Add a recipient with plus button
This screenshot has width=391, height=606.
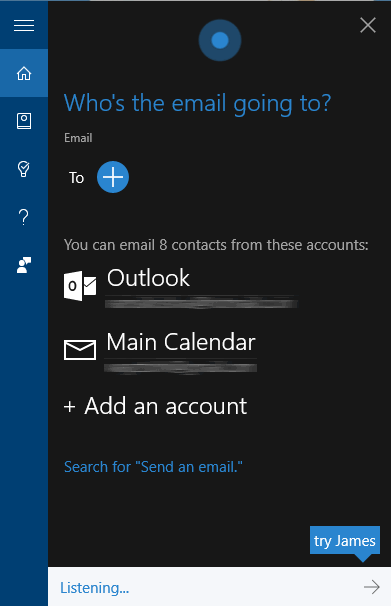pos(113,177)
